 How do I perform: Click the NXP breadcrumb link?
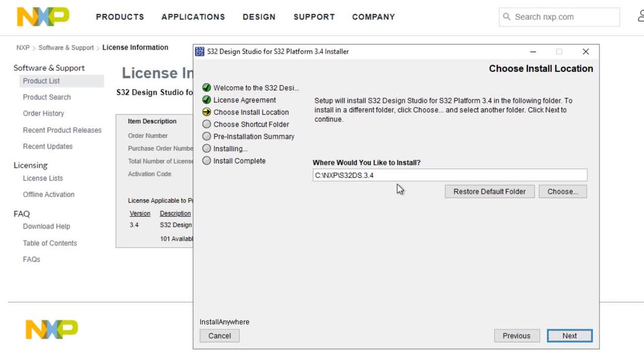(x=23, y=48)
